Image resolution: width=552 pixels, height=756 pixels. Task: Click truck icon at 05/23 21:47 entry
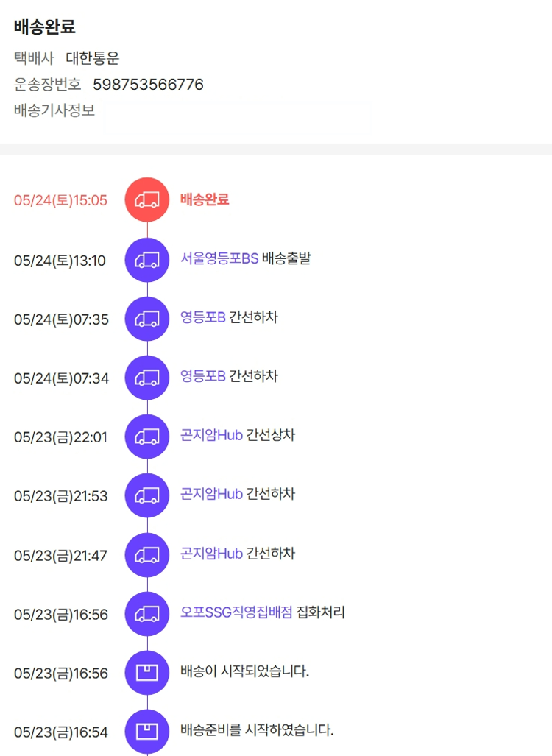pyautogui.click(x=147, y=554)
